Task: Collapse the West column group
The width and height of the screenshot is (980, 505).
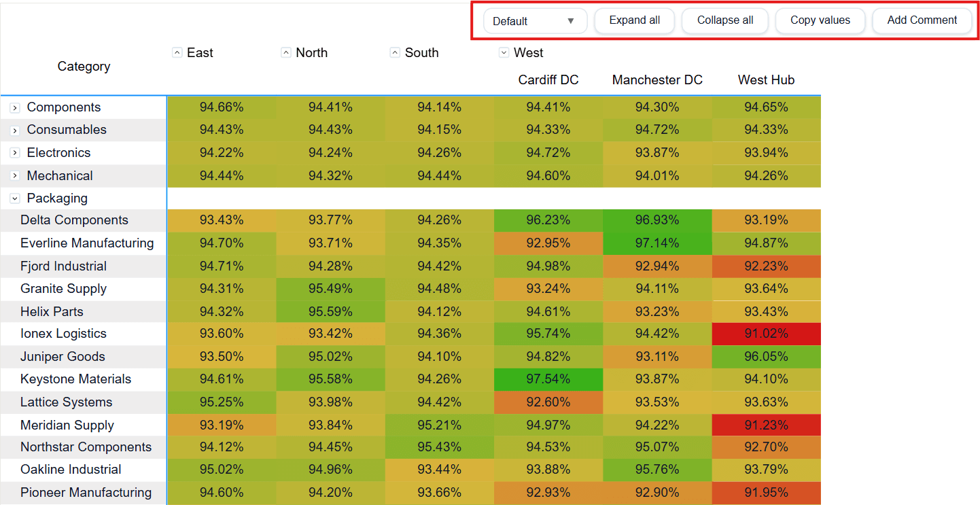Action: point(504,52)
